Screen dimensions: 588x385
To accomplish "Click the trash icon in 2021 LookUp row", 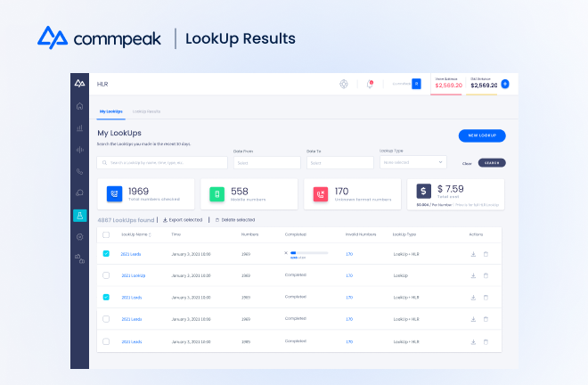I will (x=486, y=275).
